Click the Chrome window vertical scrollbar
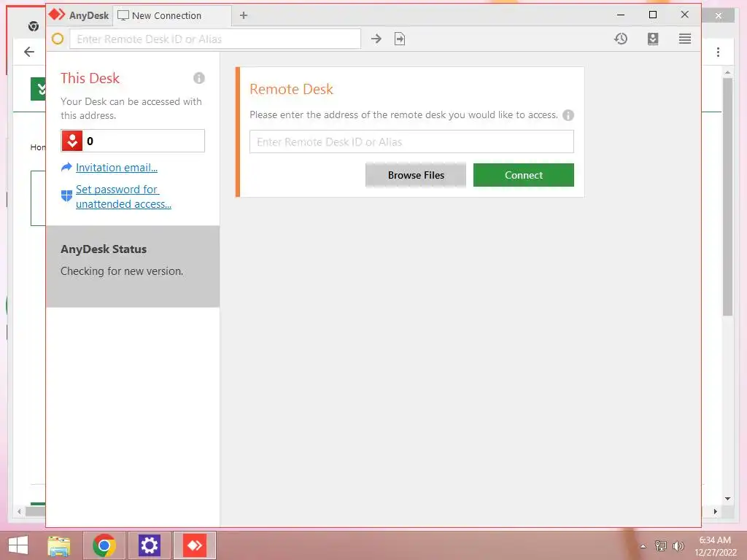Screen dimensions: 747x560 point(727,197)
